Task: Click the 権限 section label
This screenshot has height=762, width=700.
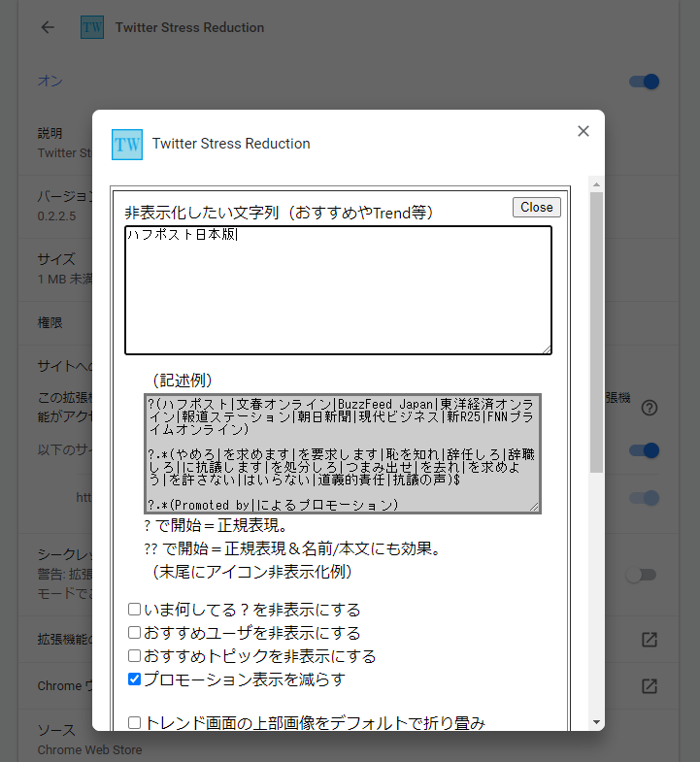Action: (x=50, y=322)
